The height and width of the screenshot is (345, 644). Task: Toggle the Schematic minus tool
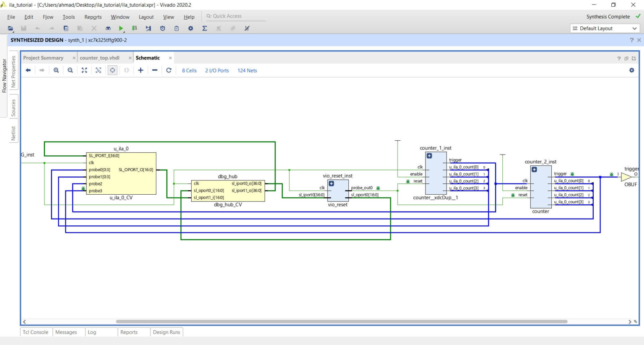154,70
